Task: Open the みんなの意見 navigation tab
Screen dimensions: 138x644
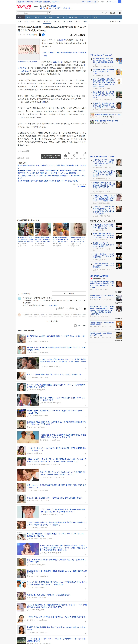Action: [x=73, y=17]
